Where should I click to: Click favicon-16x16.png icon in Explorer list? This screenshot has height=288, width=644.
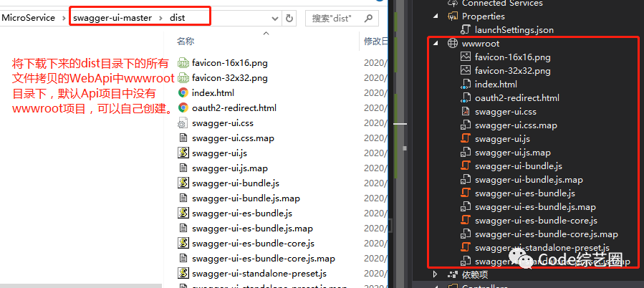(x=183, y=63)
